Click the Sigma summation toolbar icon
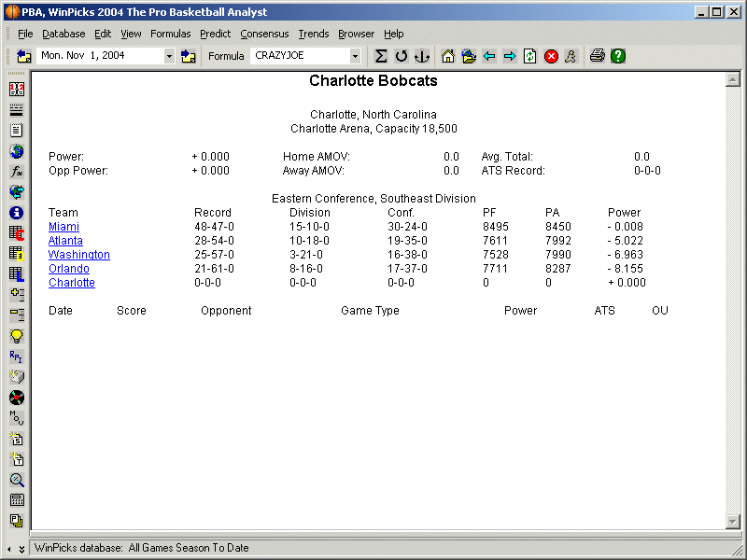 coord(381,56)
